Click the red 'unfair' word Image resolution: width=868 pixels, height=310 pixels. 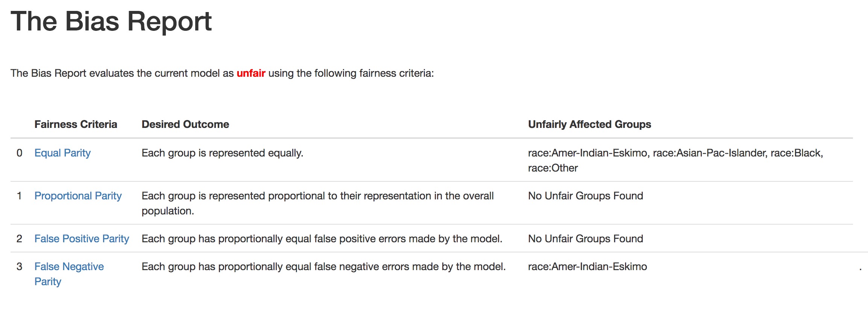[x=251, y=73]
